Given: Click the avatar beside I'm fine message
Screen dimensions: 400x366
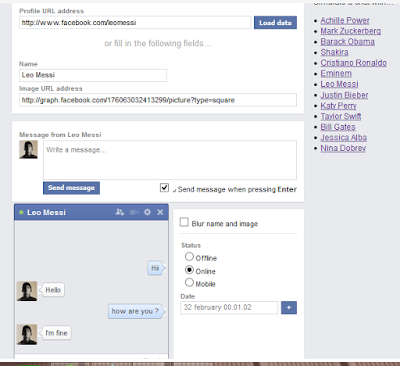Looking at the screenshot, I should point(27,334).
